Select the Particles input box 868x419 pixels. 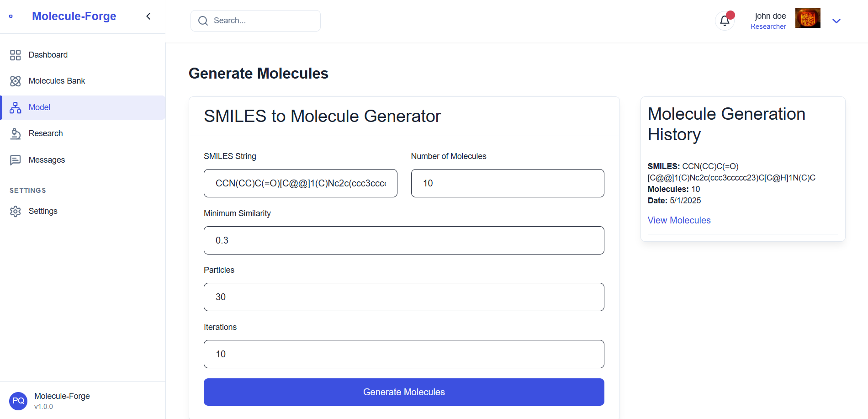coord(404,297)
